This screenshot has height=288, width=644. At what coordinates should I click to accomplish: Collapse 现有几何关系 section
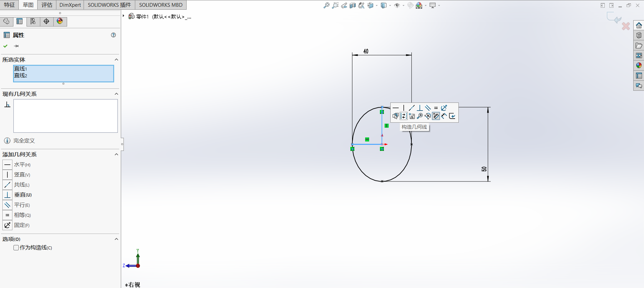coord(116,94)
